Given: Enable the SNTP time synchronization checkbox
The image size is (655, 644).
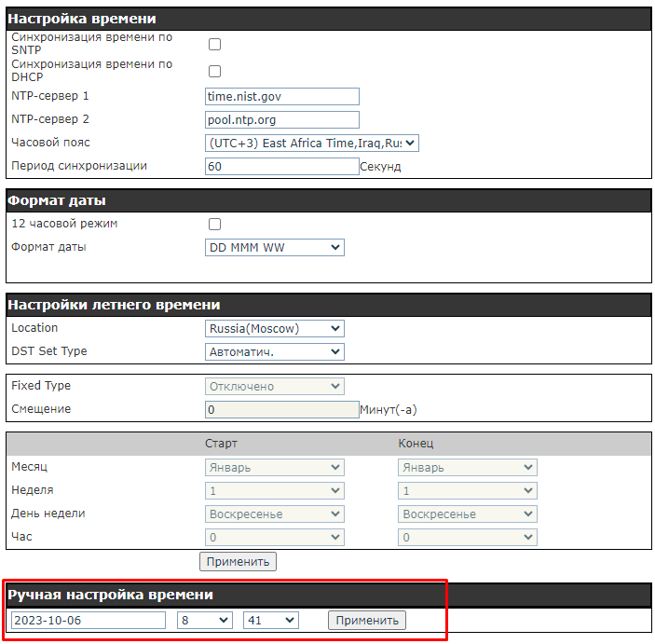Looking at the screenshot, I should pos(214,44).
